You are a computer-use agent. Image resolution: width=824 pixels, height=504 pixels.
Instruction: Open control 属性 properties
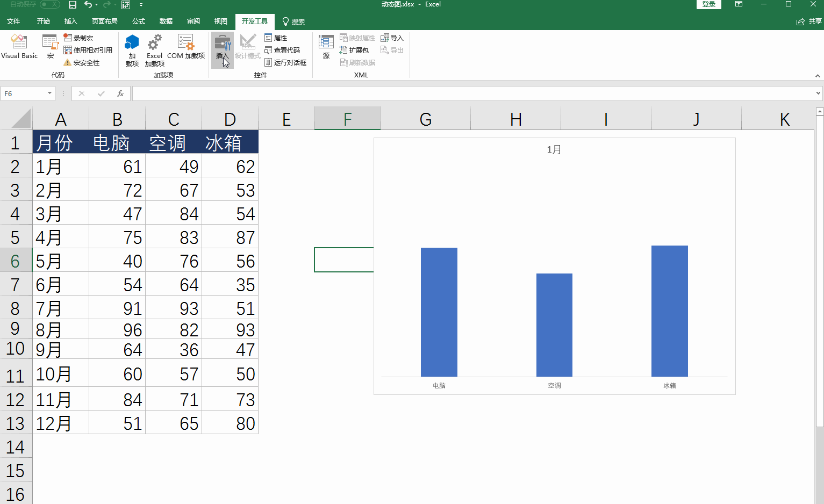pyautogui.click(x=276, y=38)
